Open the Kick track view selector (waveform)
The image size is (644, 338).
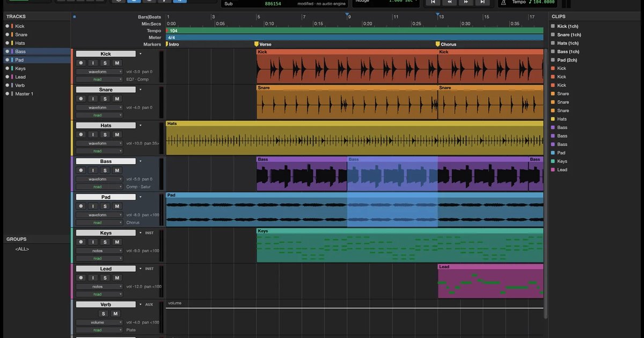tap(99, 72)
